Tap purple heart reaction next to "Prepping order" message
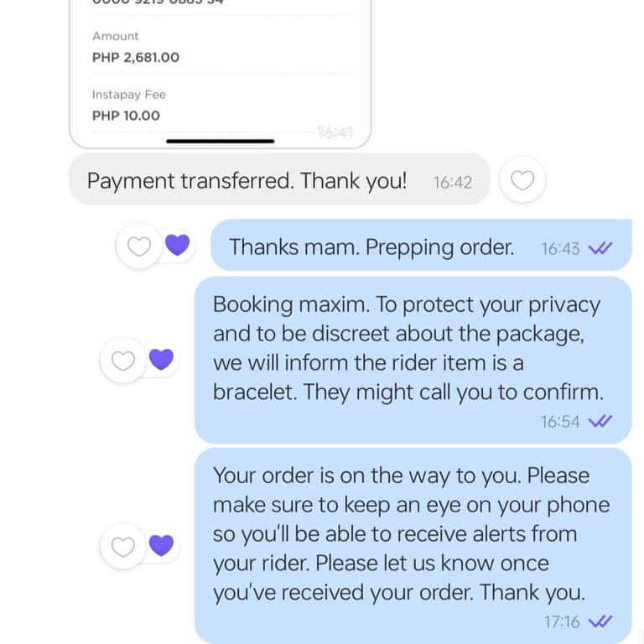The width and height of the screenshot is (644, 644). click(178, 245)
